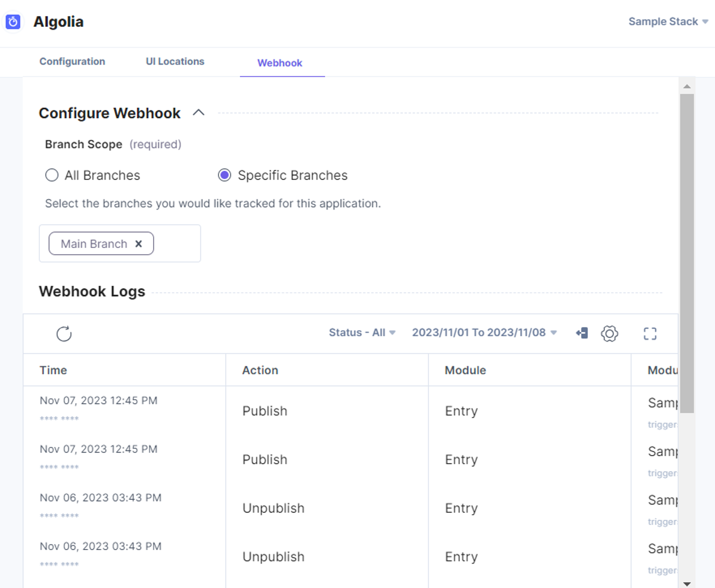The width and height of the screenshot is (715, 588).
Task: Click the last Nov 06, 2023 03:43 PM entry
Action: 101,546
